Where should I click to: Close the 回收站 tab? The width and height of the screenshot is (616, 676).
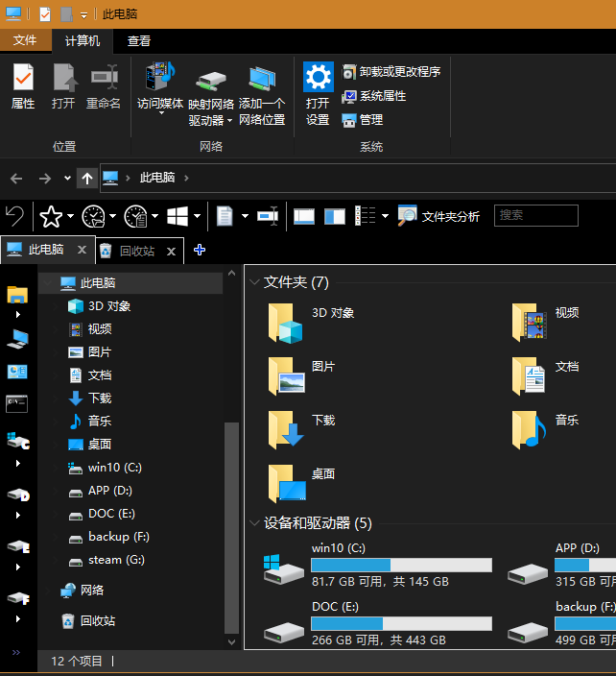point(172,251)
